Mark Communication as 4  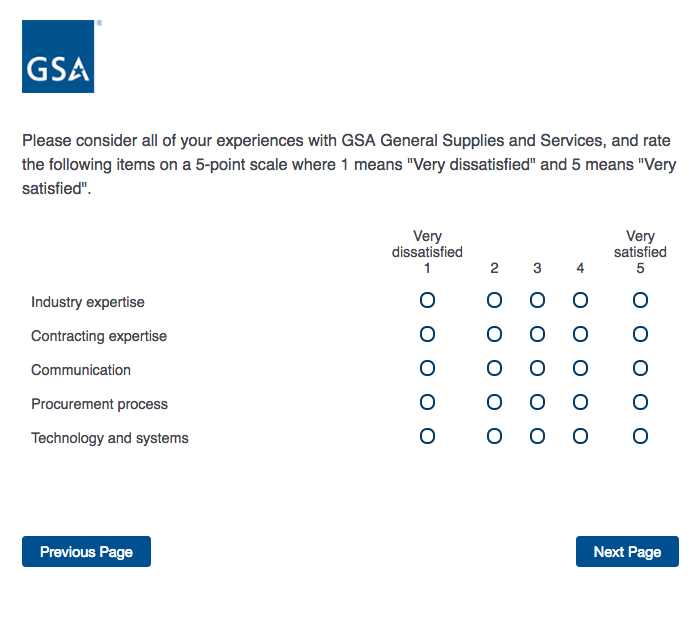click(580, 368)
